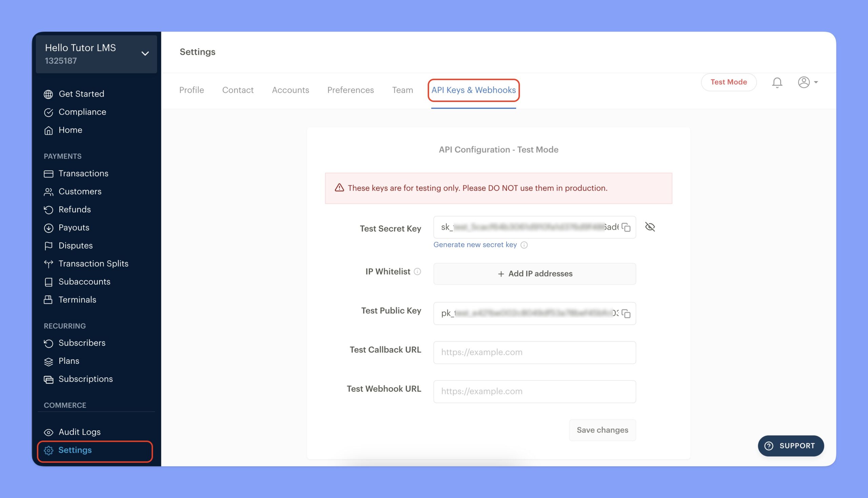Open Transactions in the sidebar
Image resolution: width=868 pixels, height=498 pixels.
83,173
